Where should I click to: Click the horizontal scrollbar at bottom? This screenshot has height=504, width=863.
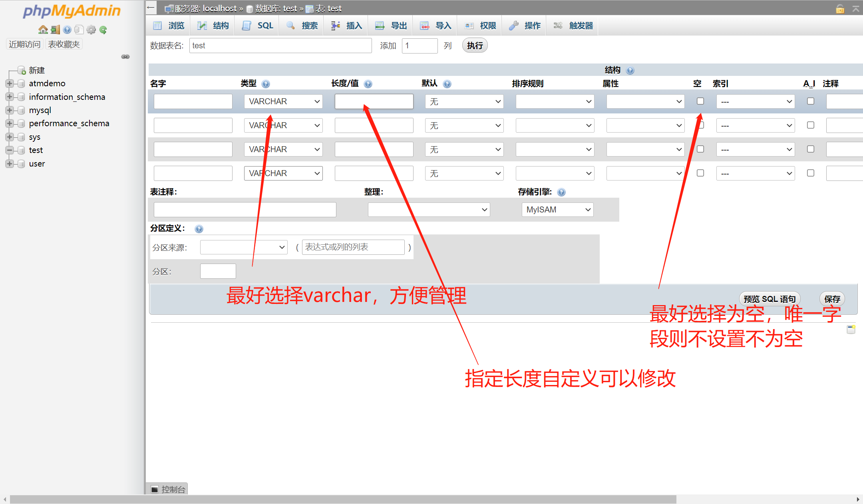point(343,499)
